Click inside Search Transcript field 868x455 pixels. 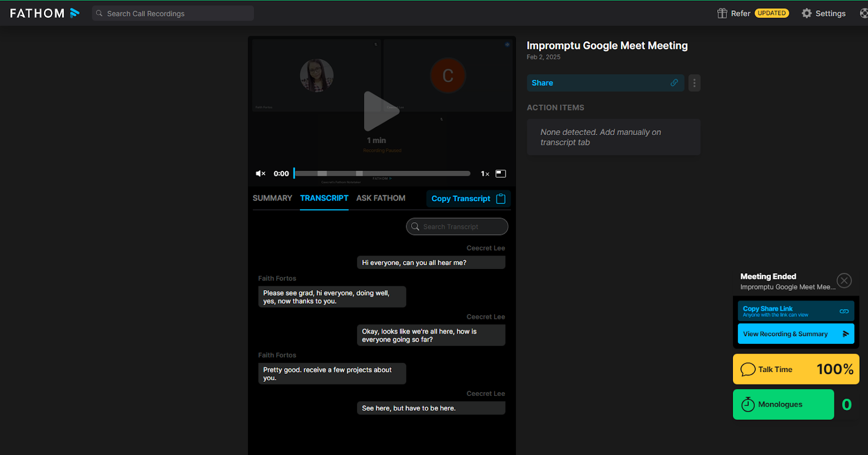(x=457, y=227)
